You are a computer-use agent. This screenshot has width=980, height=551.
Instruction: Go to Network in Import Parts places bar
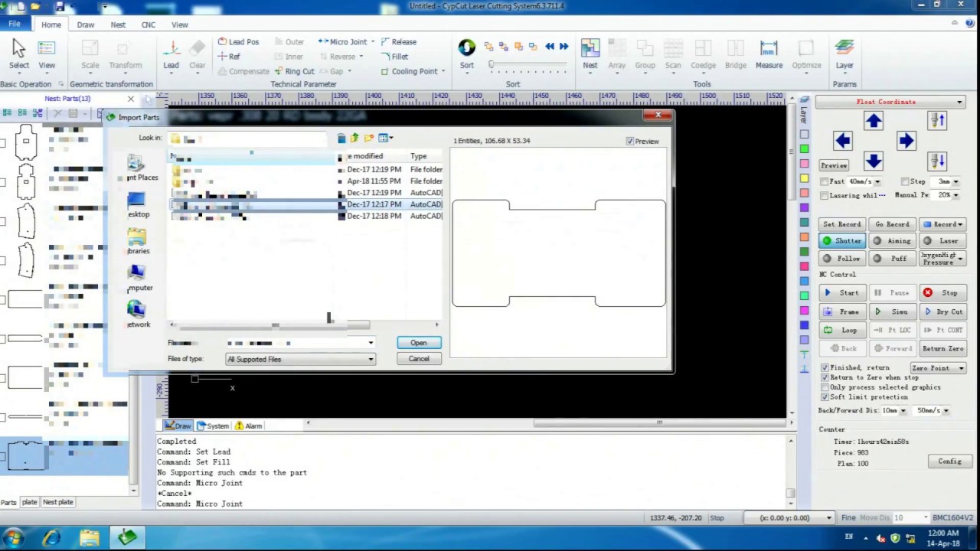pos(138,315)
